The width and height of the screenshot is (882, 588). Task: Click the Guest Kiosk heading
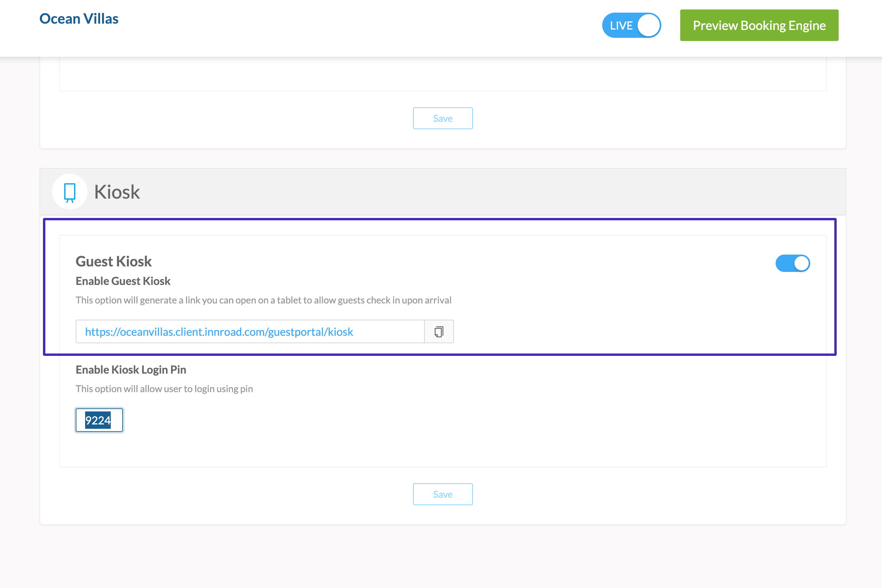point(114,261)
